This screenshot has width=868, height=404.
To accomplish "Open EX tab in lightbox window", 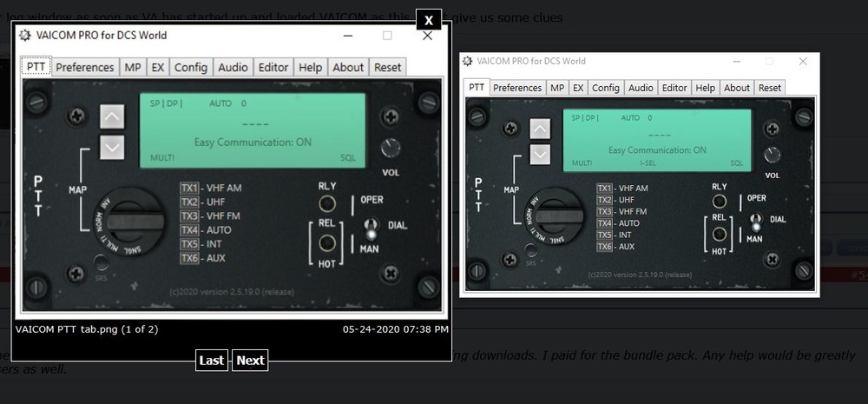I will [x=158, y=67].
